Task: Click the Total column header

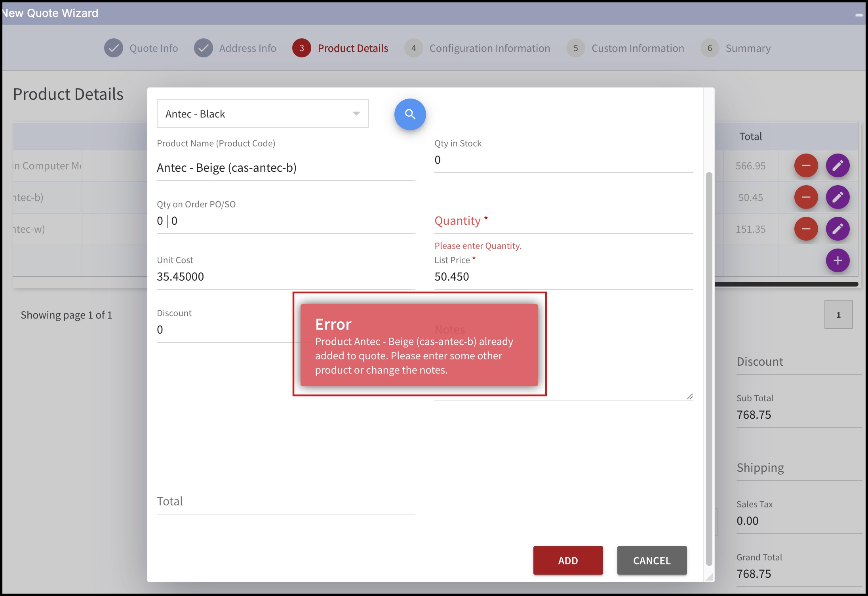Action: point(750,137)
